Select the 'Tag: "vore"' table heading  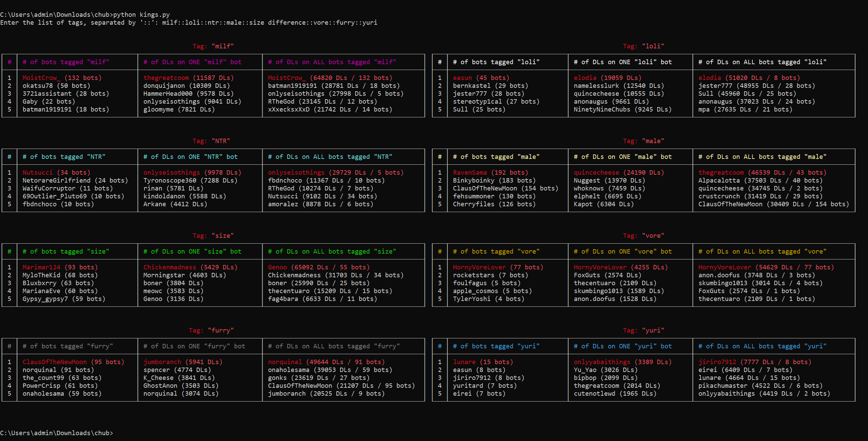click(644, 235)
